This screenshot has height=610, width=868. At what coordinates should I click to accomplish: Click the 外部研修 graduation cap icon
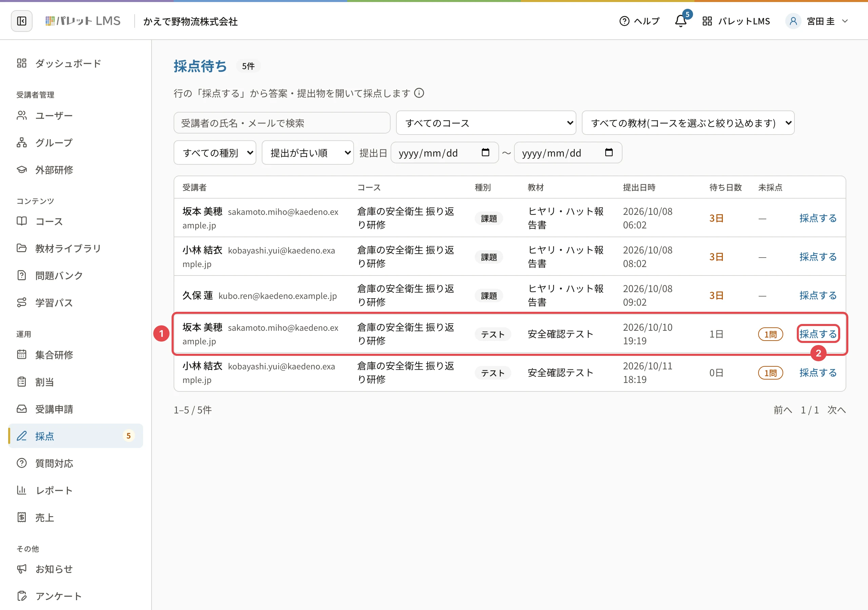[x=22, y=170]
